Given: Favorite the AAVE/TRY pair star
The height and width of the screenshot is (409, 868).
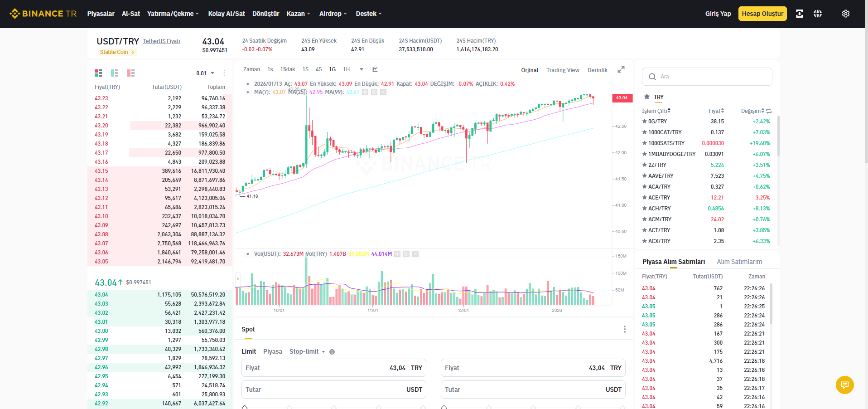Looking at the screenshot, I should click(644, 175).
